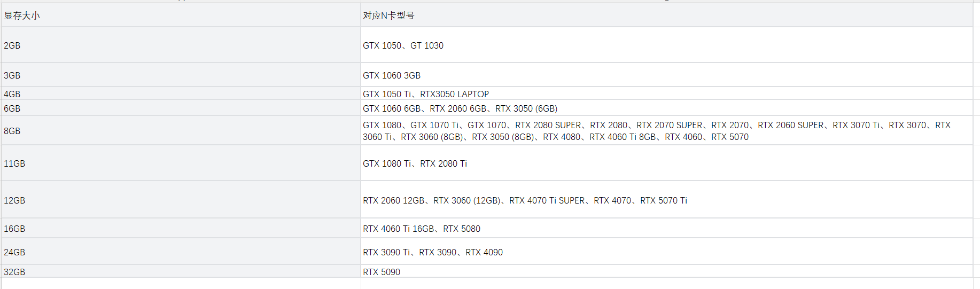980x289 pixels.
Task: Click the 12GB memory size cell
Action: click(x=181, y=200)
